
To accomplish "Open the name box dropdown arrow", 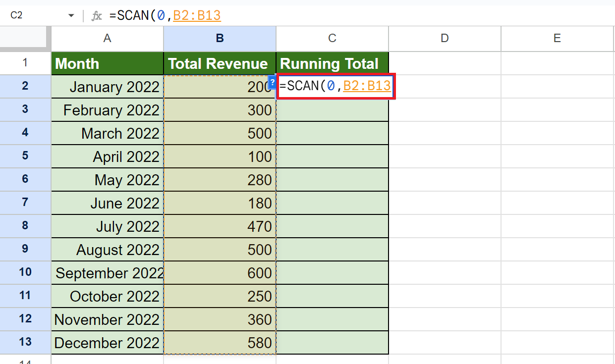I will pos(71,16).
